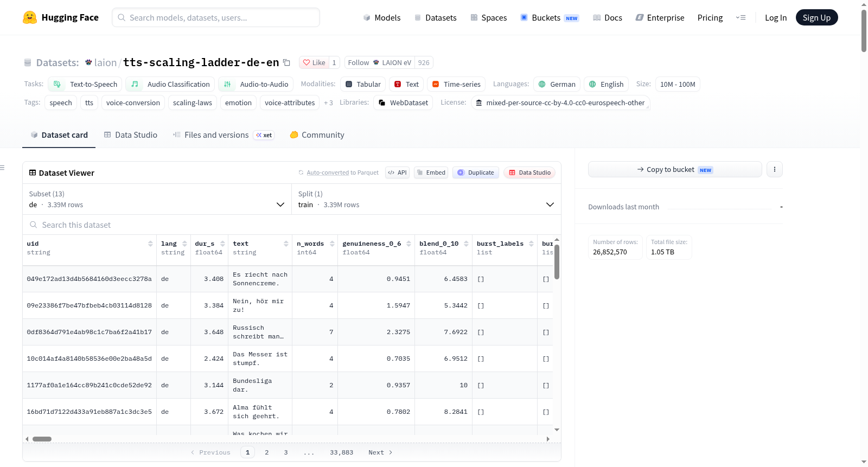
Task: Open Models in the top navigation
Action: pyautogui.click(x=382, y=17)
